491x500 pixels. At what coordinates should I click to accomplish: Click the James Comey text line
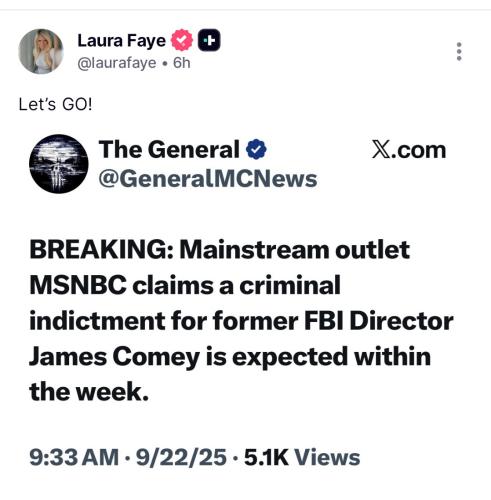pos(230,357)
